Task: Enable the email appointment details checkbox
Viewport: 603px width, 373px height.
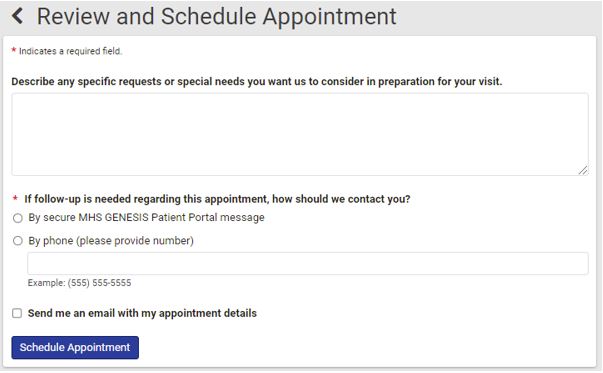Action: point(17,313)
